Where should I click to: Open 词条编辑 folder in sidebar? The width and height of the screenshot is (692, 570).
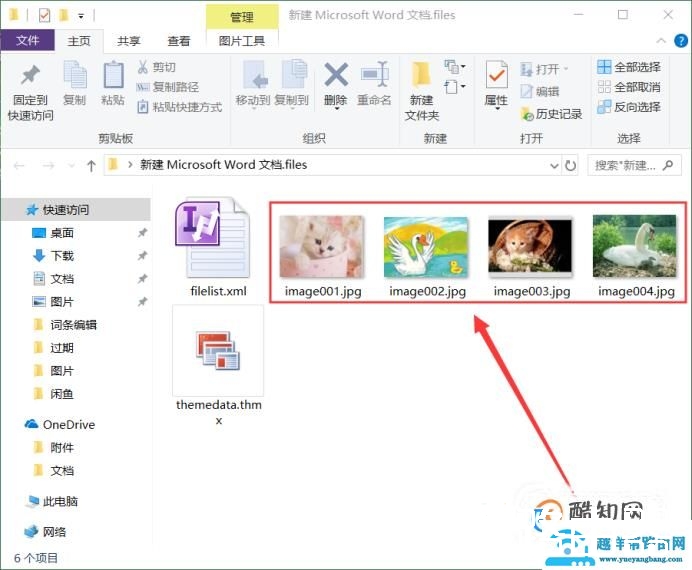(x=75, y=325)
